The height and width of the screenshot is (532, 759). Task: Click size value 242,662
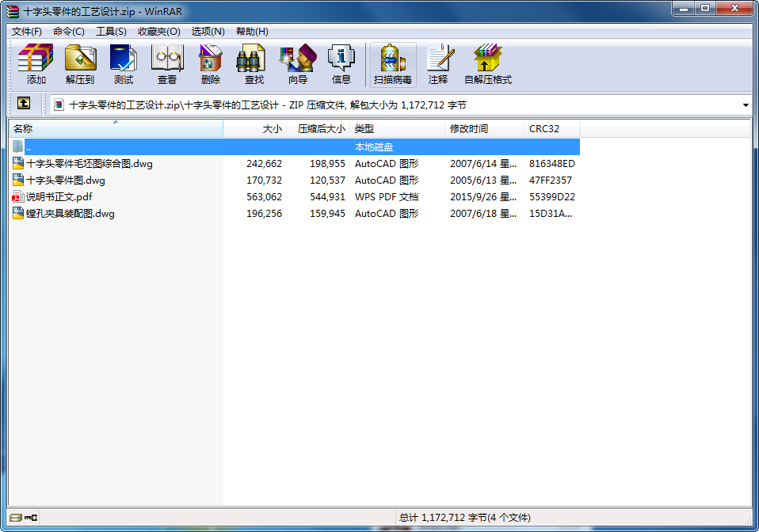tap(265, 163)
